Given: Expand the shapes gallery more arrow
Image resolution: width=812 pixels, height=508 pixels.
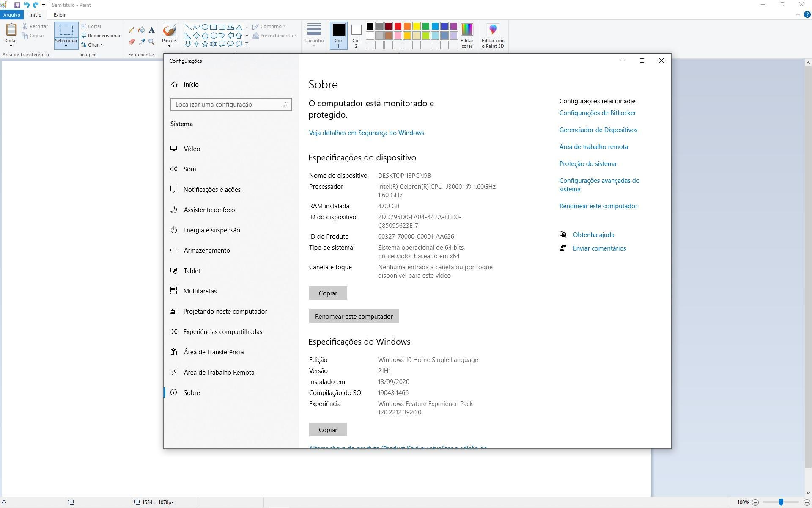Looking at the screenshot, I should pyautogui.click(x=247, y=44).
